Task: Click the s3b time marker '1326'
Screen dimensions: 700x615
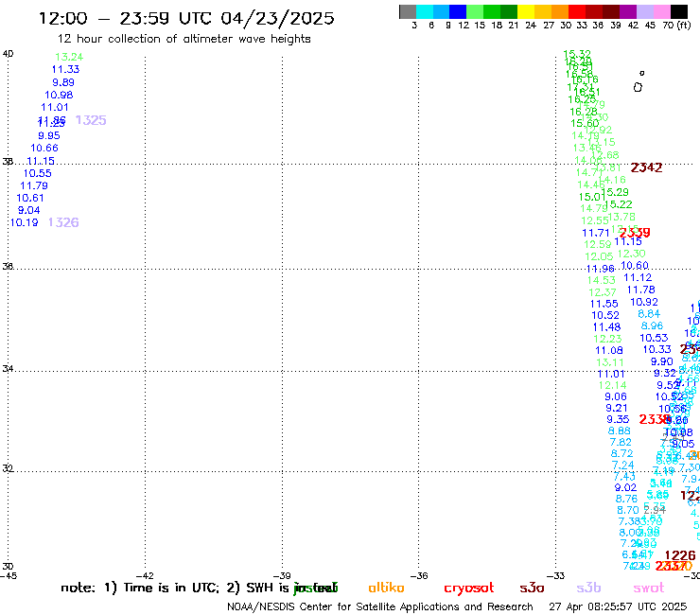Action: pos(63,222)
